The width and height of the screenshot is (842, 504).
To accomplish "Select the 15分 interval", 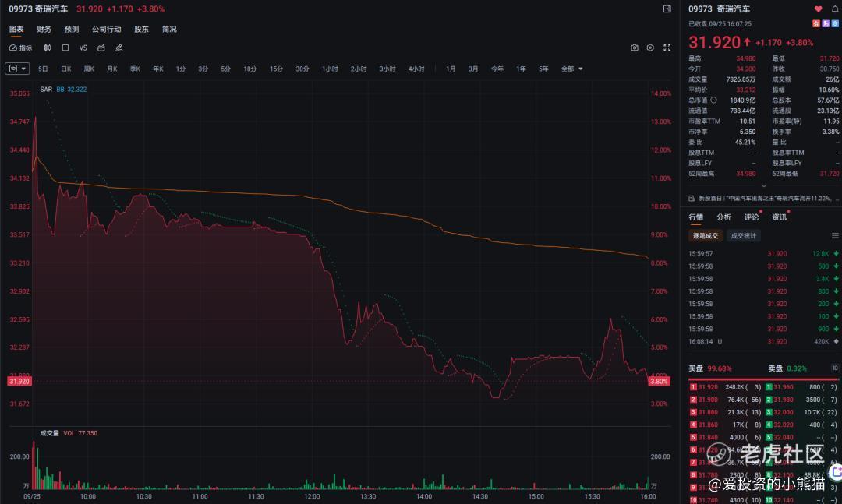I will (276, 69).
